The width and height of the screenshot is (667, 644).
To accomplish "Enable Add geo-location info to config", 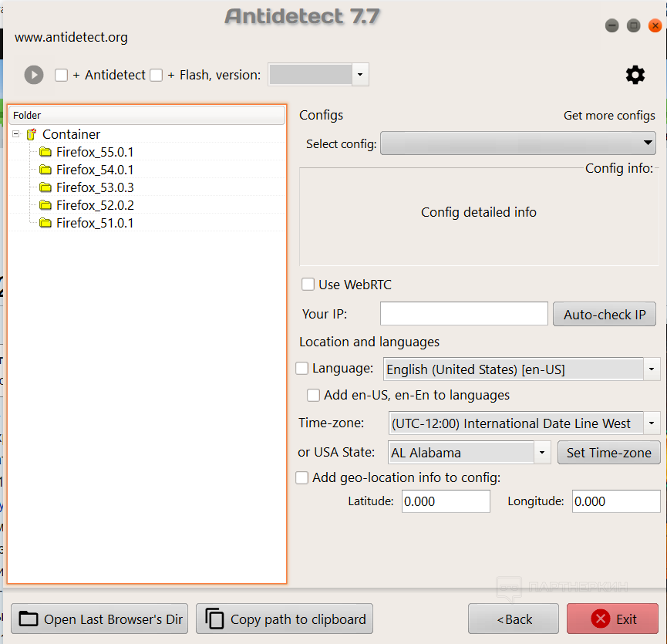I will [302, 477].
